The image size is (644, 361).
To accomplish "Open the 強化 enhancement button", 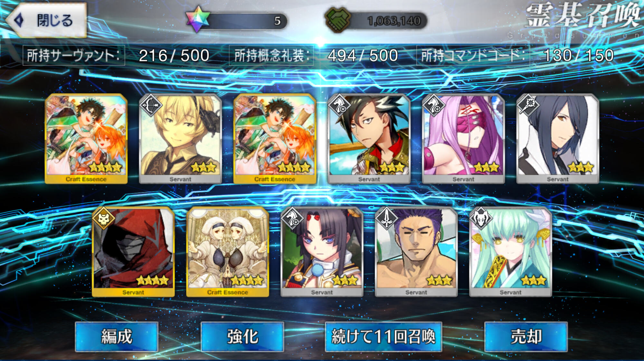I will (242, 337).
